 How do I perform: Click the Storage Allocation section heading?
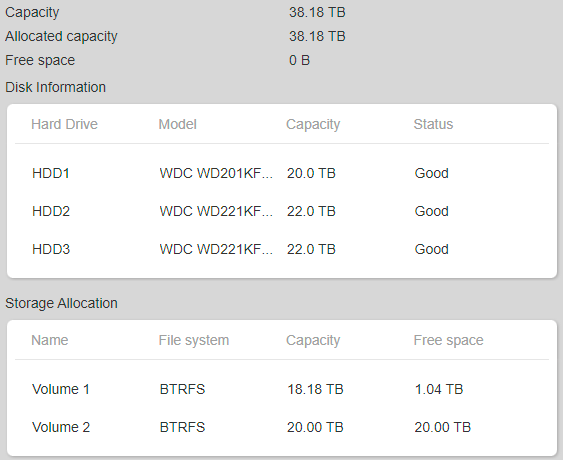pyautogui.click(x=61, y=303)
